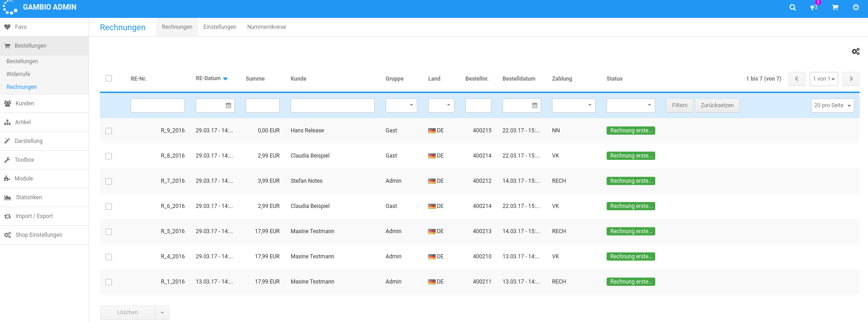Image resolution: width=868 pixels, height=322 pixels.
Task: Switch to the Nummernkreise tab
Action: coord(266,27)
